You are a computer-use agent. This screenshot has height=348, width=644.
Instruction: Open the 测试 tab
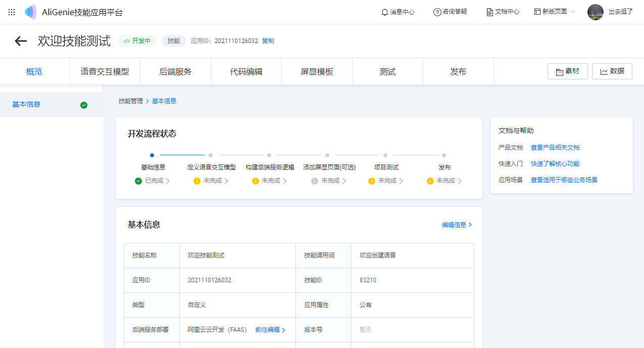(387, 71)
